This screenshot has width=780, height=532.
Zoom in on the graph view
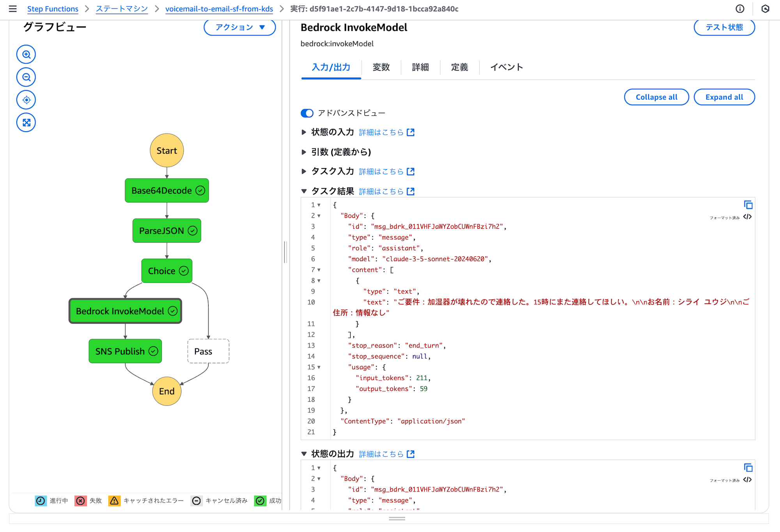pyautogui.click(x=26, y=55)
